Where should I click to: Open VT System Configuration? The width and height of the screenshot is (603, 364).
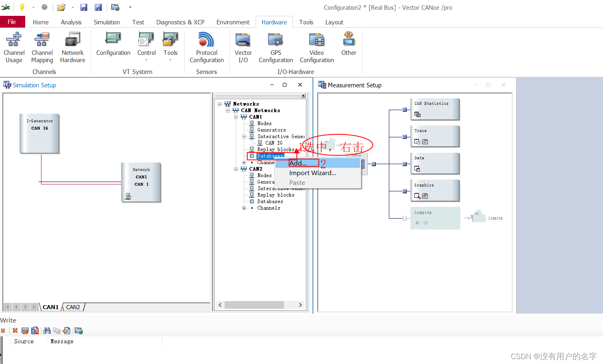tap(113, 45)
